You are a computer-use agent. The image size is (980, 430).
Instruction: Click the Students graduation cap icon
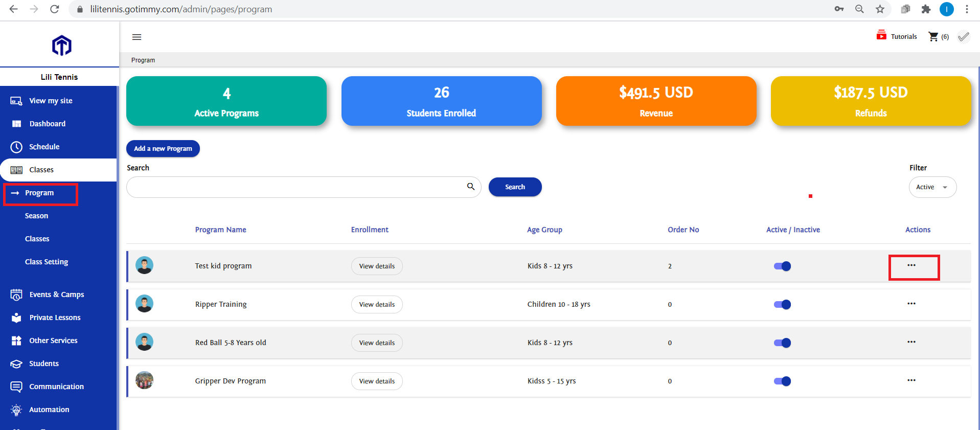[x=16, y=364]
